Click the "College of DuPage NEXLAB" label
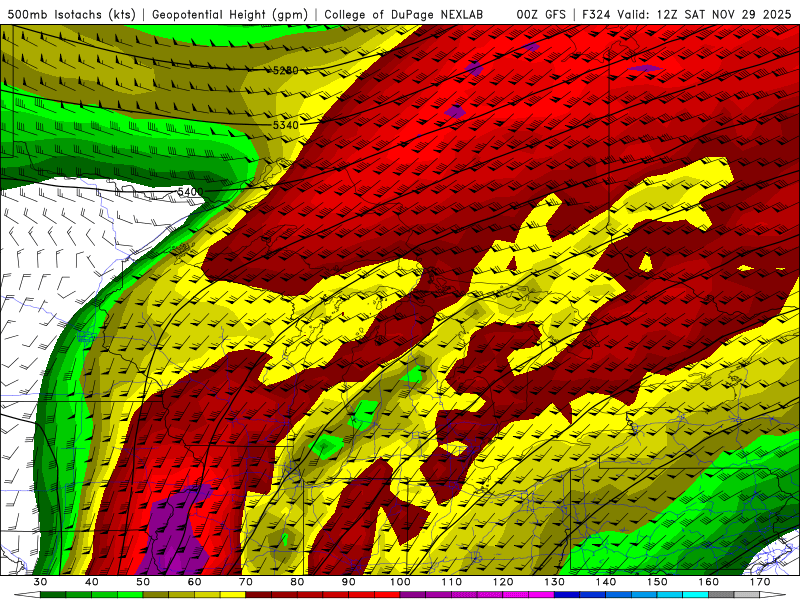The image size is (800, 600). point(404,14)
